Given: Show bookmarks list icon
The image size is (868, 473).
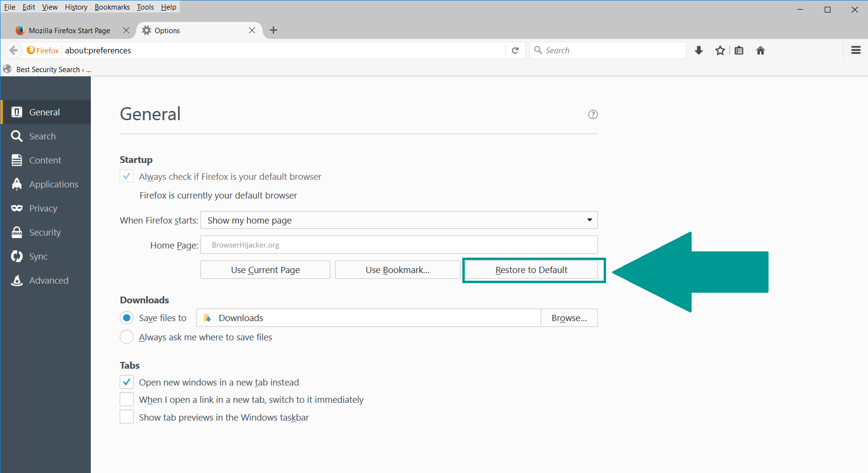Looking at the screenshot, I should coord(739,50).
